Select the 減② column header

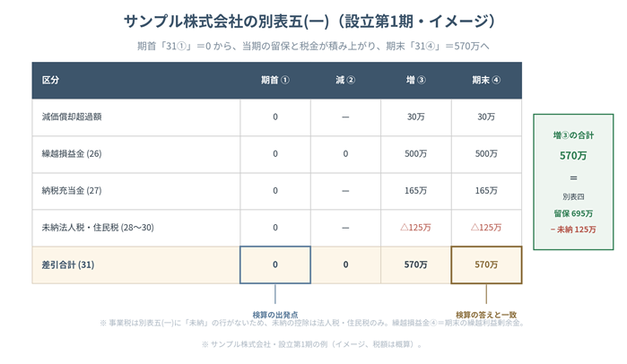coord(345,81)
